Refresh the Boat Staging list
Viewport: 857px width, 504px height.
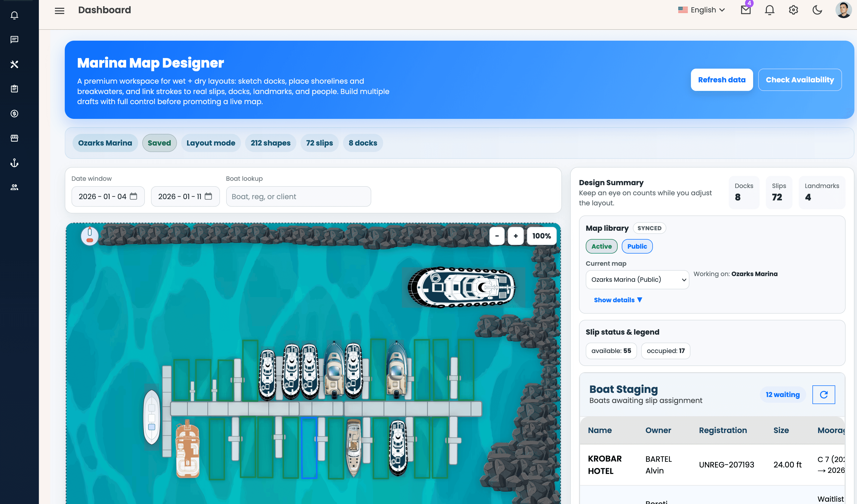pyautogui.click(x=823, y=394)
